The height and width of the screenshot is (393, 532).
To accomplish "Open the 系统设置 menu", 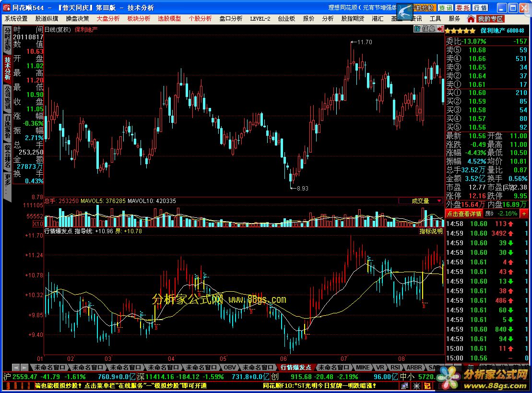I will click(x=16, y=19).
